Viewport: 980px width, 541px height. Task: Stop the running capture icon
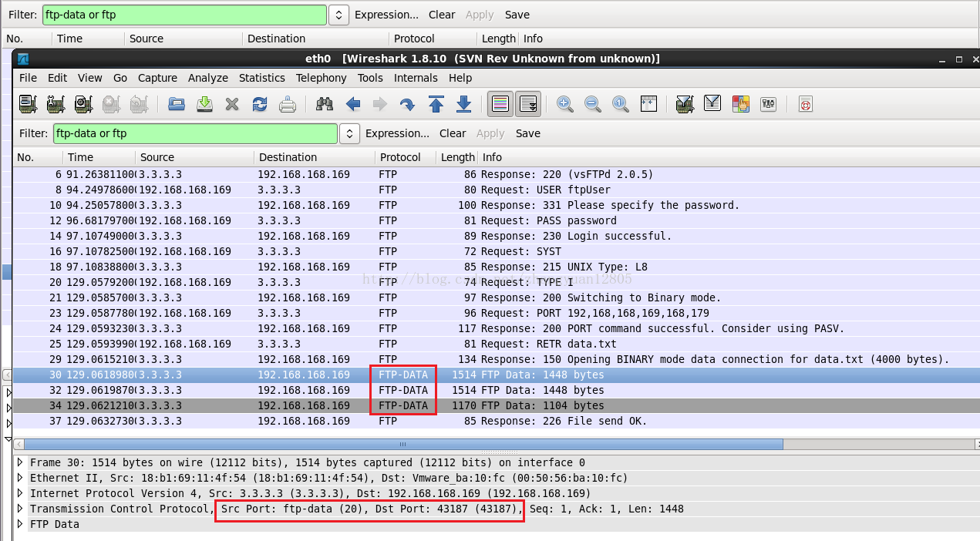point(111,104)
